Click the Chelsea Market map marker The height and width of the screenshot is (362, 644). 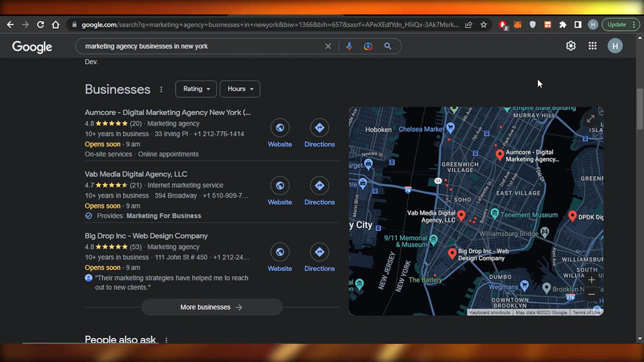(x=450, y=128)
